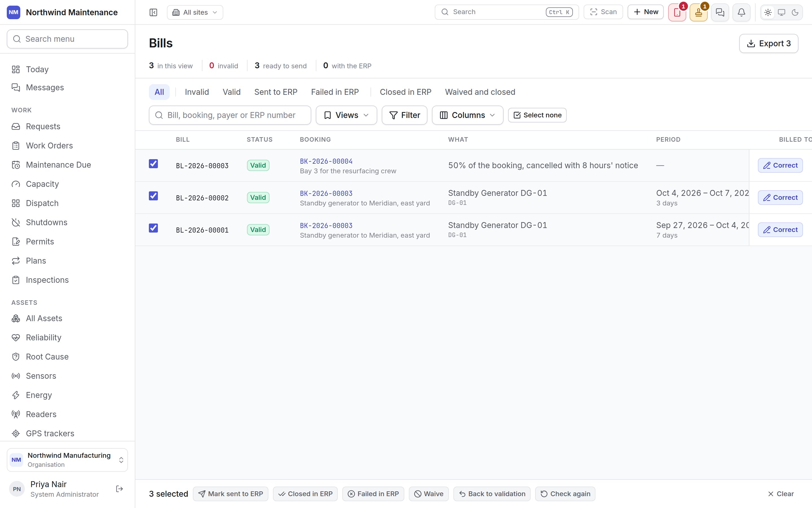
Task: Focus the Search menu field in sidebar
Action: click(x=67, y=39)
